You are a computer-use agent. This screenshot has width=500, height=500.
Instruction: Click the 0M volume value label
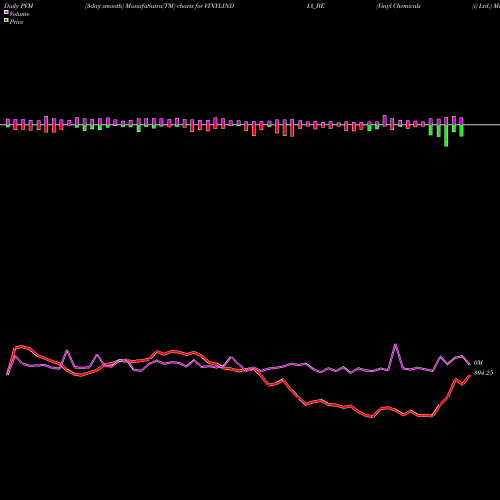(x=478, y=363)
